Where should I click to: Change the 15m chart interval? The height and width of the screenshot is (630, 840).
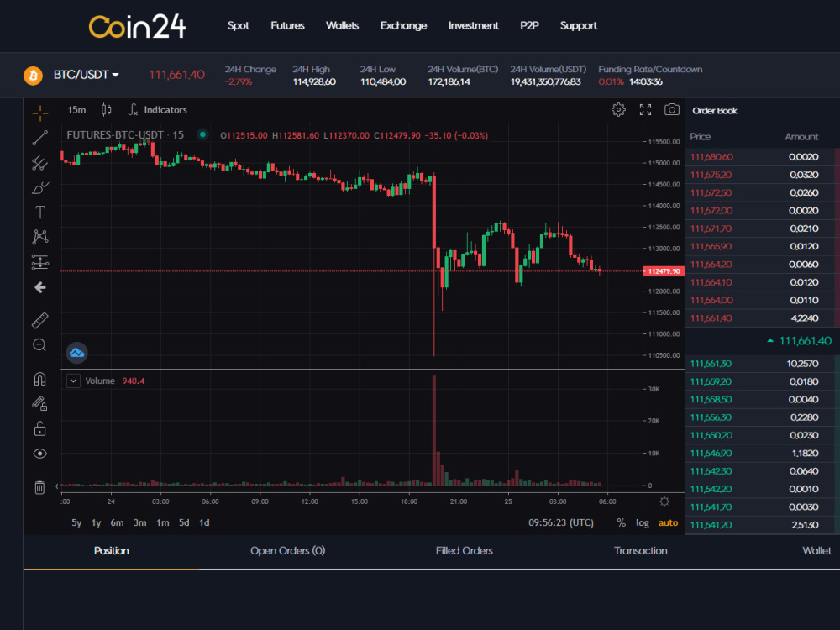pyautogui.click(x=76, y=110)
